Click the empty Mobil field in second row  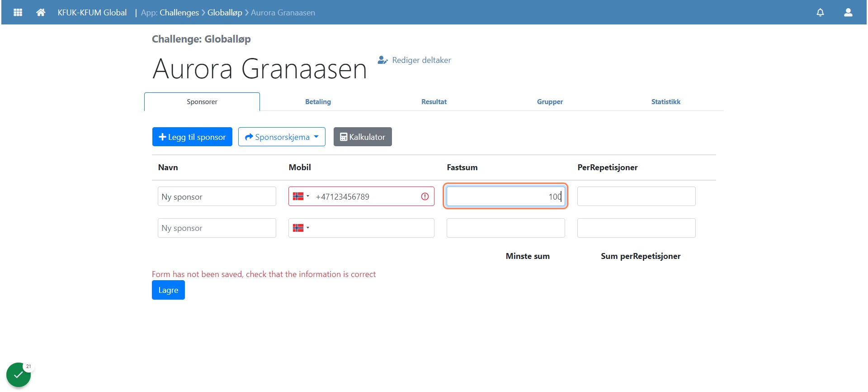pyautogui.click(x=362, y=228)
